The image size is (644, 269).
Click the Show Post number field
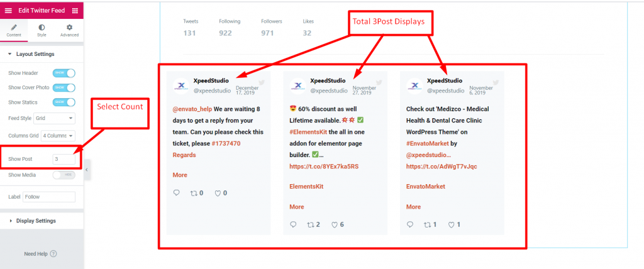click(64, 159)
